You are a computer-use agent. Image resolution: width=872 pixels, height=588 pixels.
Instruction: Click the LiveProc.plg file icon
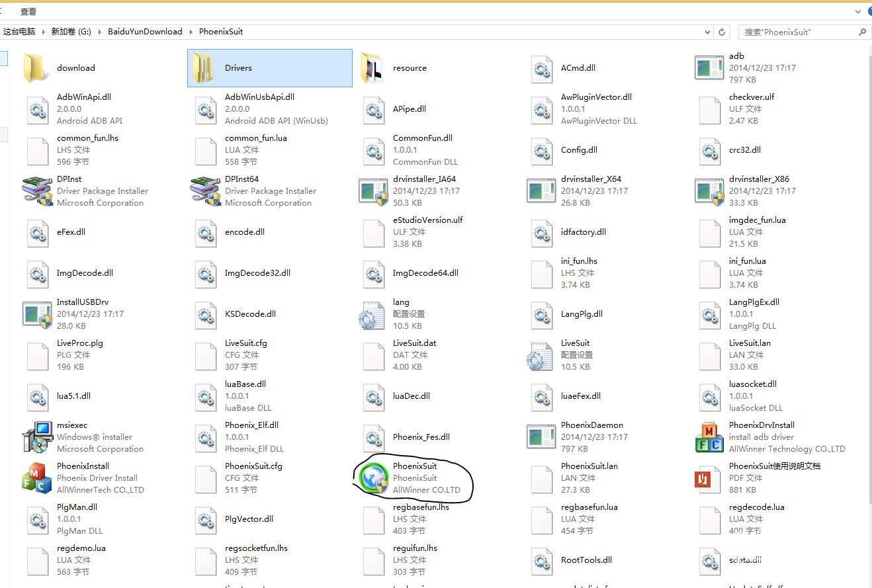[37, 355]
